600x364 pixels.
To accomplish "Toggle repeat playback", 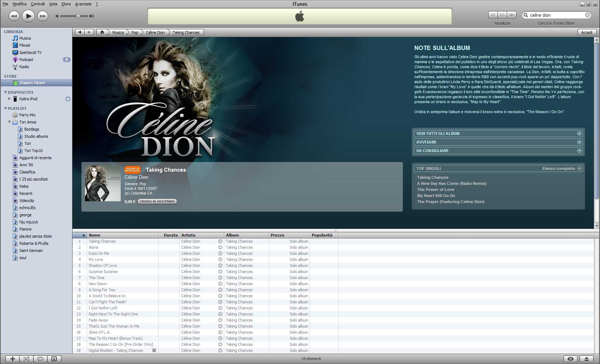I will 40,359.
